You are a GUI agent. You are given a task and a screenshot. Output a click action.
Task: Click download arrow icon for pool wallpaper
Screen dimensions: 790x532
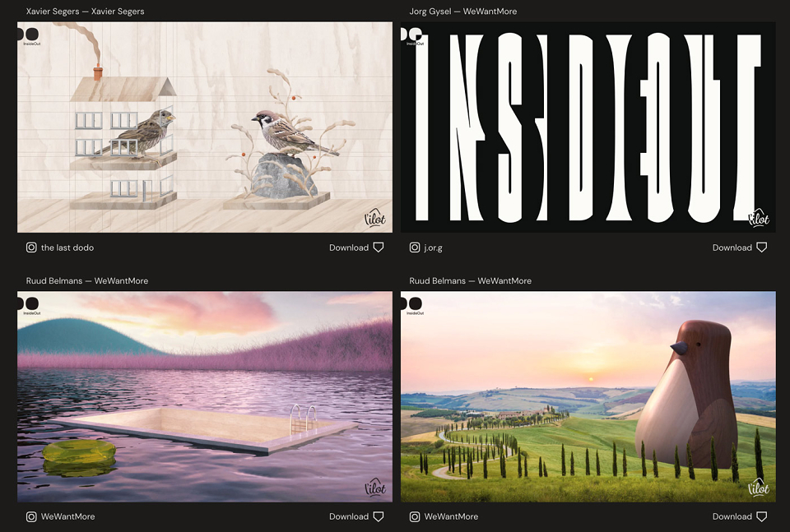(x=379, y=516)
